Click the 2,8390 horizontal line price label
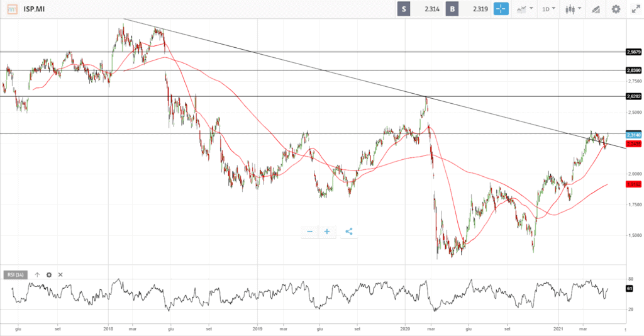The image size is (644, 336). [x=633, y=70]
